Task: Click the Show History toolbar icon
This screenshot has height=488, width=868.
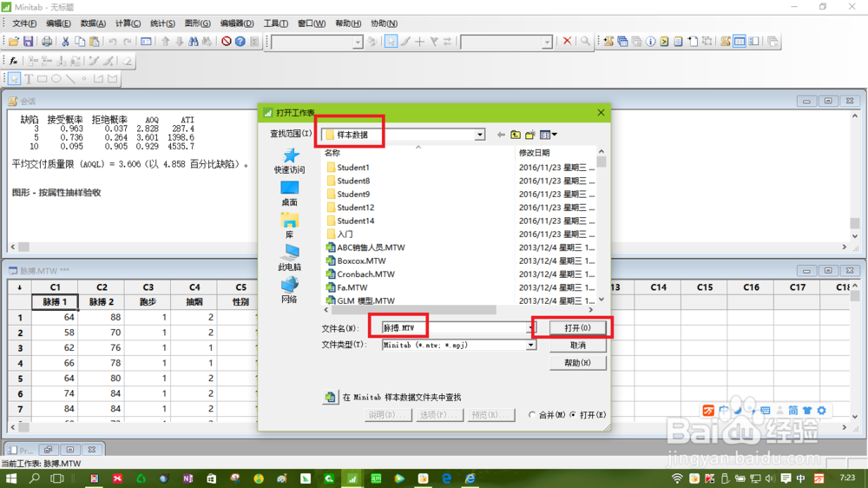Action: (x=664, y=42)
